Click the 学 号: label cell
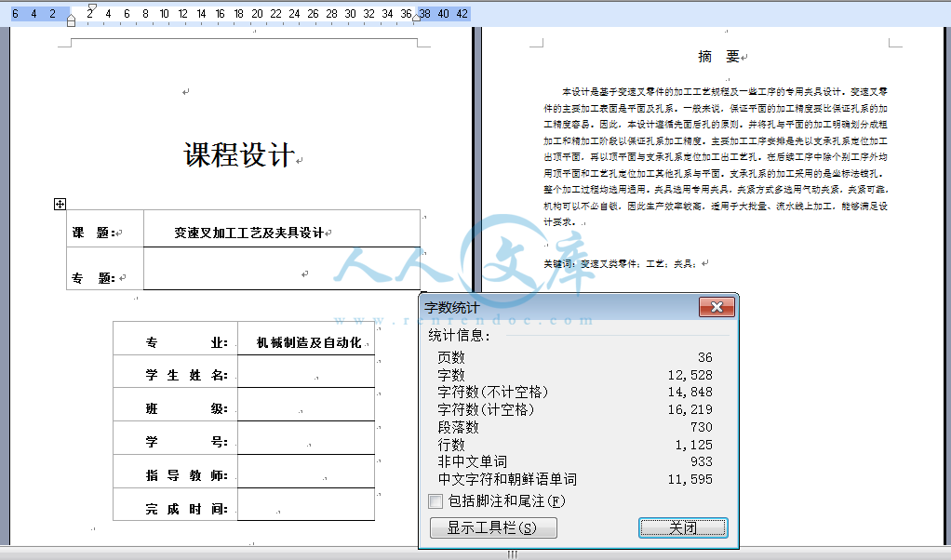This screenshot has height=560, width=951. (x=175, y=437)
